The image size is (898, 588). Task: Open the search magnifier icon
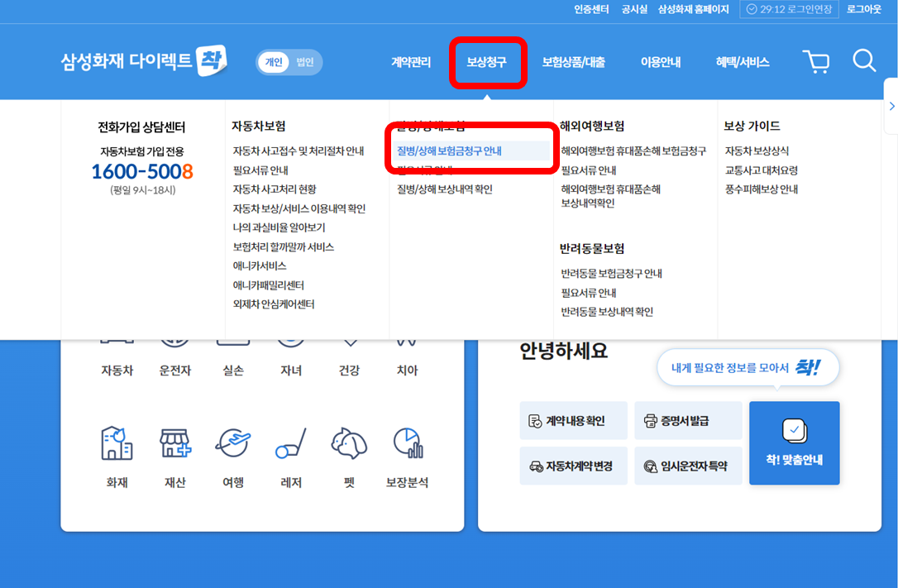864,60
